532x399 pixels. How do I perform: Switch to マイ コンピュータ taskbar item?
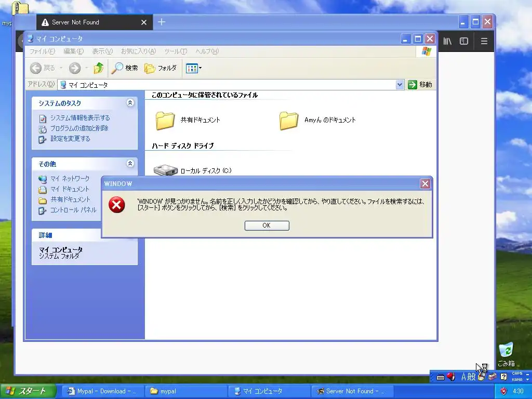269,391
